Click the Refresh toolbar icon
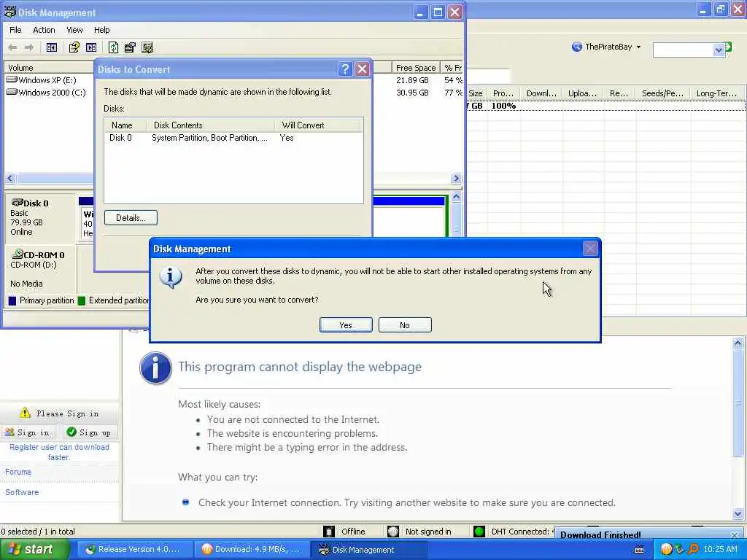Viewport: 747px width, 560px height. coord(113,47)
